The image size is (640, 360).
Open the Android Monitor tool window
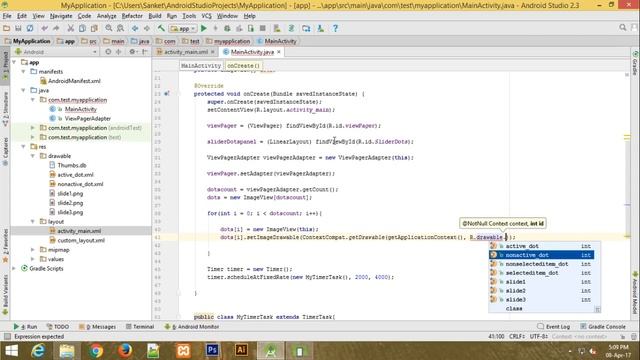click(x=192, y=327)
